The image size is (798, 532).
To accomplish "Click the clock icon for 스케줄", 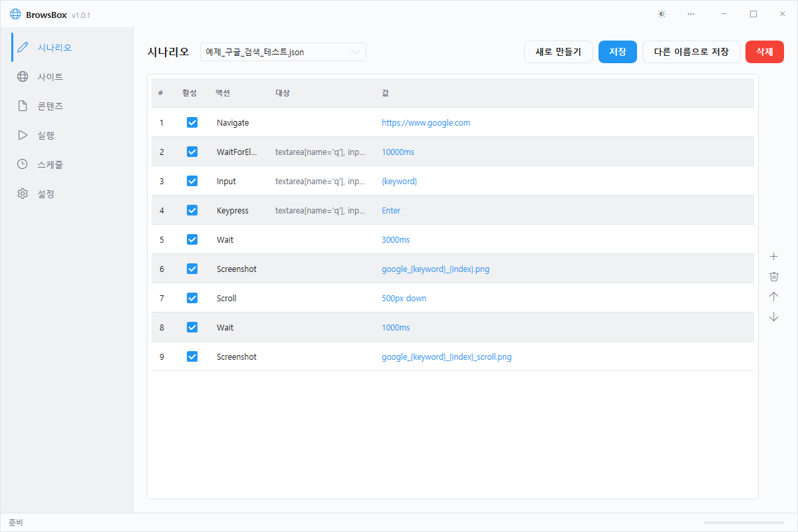I will pos(23,164).
